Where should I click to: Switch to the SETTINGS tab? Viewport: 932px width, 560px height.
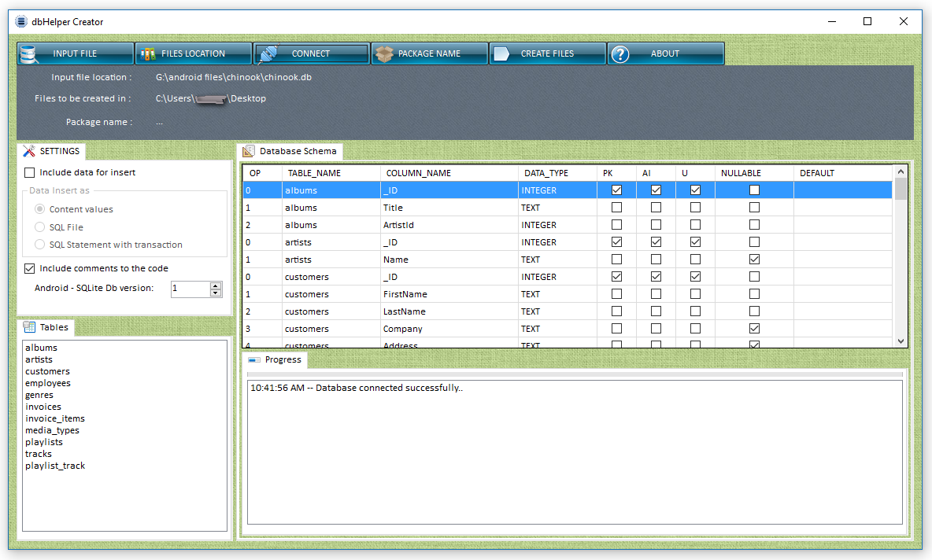tap(52, 151)
